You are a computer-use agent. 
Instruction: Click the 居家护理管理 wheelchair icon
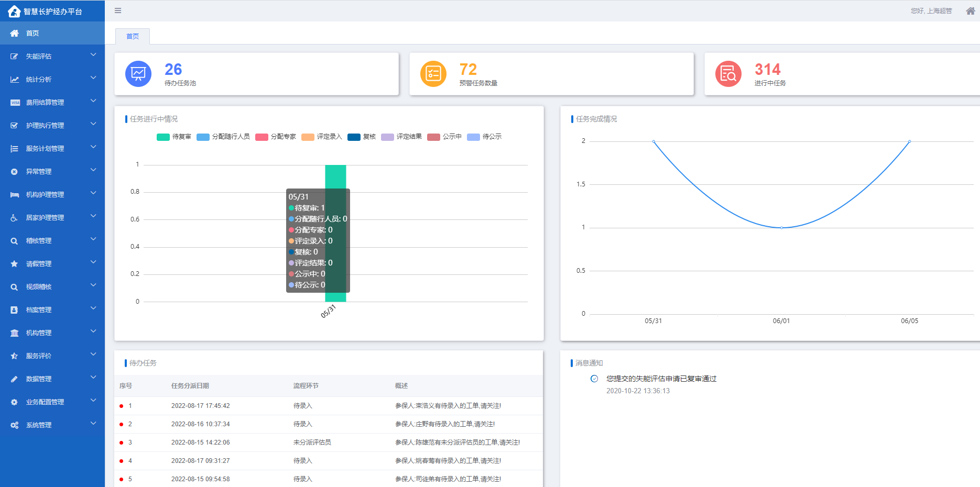(x=14, y=217)
